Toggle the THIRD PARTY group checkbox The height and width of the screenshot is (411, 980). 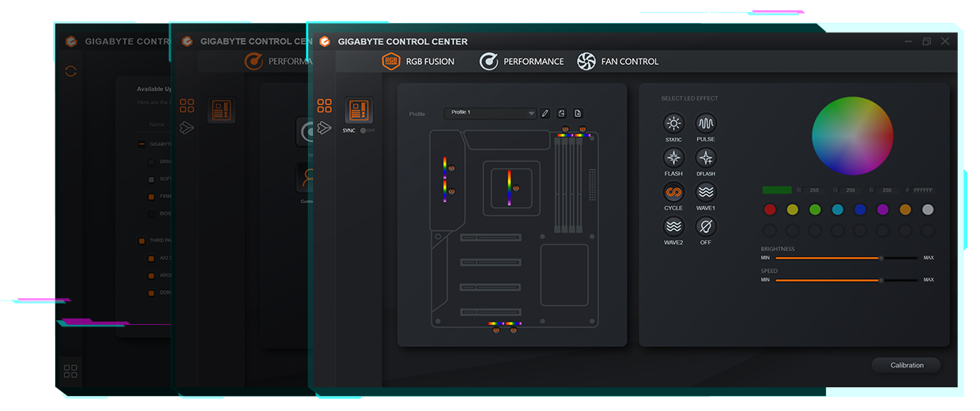pos(142,240)
